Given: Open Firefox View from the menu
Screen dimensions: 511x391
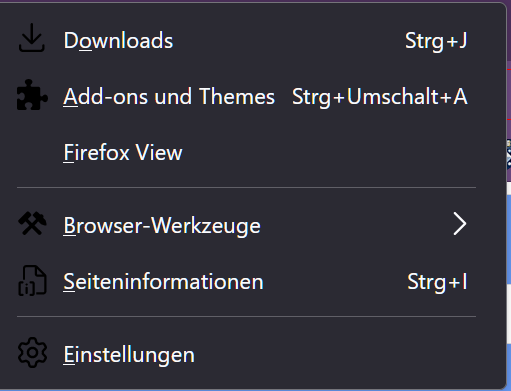Looking at the screenshot, I should (123, 153).
